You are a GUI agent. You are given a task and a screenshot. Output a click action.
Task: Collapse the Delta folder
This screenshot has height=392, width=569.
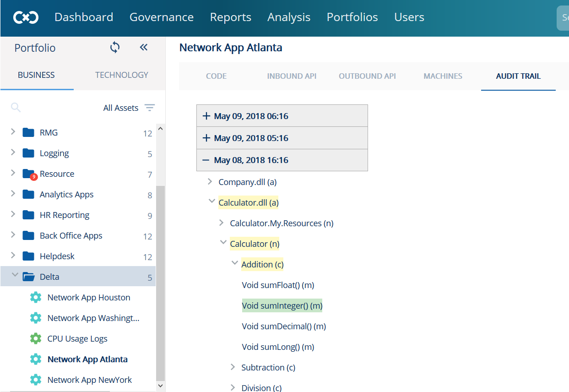15,274
